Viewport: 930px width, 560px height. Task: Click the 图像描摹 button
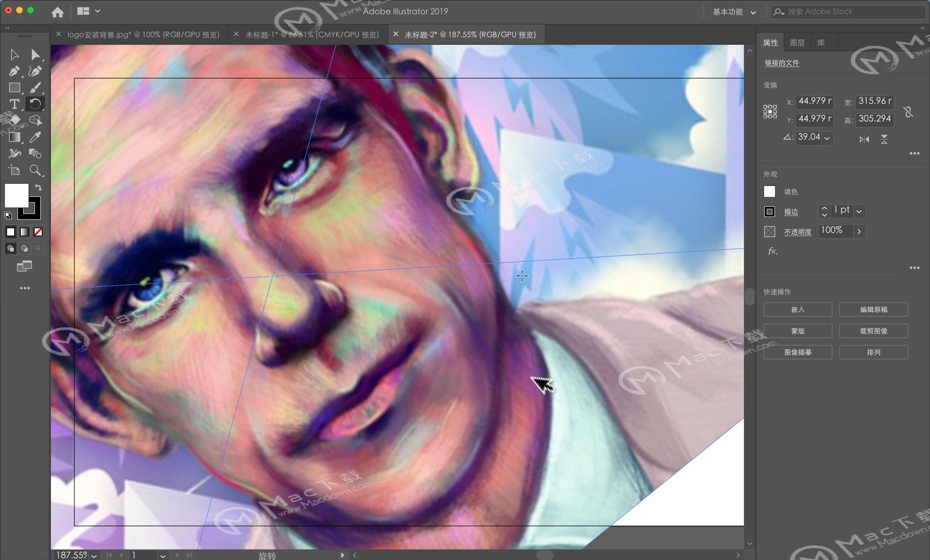(798, 352)
